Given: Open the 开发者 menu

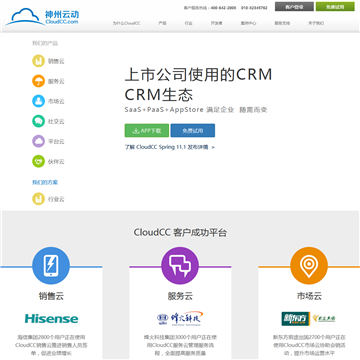Looking at the screenshot, I should coord(216,23).
